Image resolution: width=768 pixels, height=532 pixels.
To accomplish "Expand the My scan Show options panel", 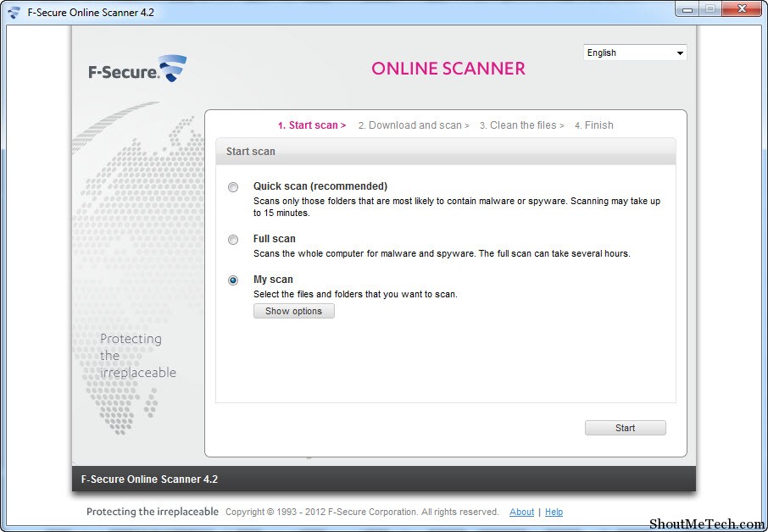I will click(293, 311).
